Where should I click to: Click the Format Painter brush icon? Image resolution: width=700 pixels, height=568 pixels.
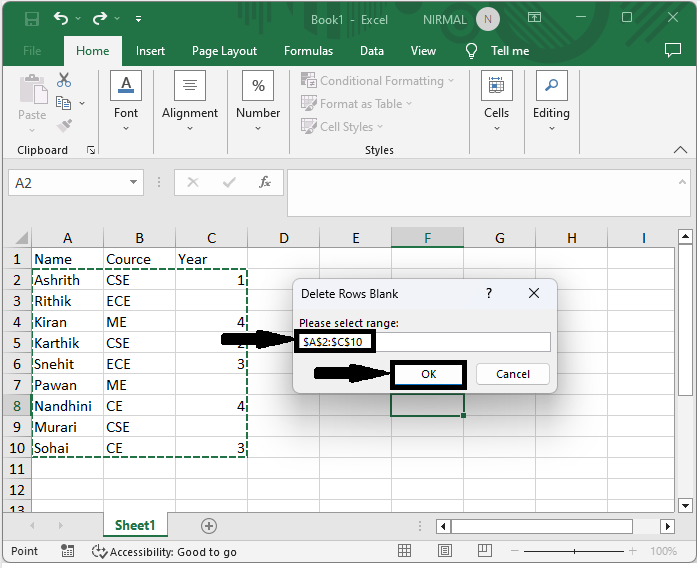[64, 126]
